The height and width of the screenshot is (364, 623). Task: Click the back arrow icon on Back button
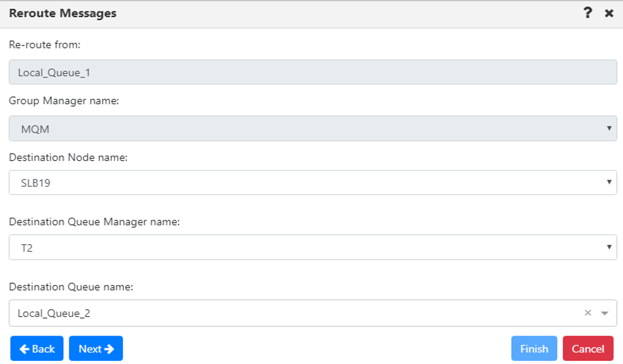[x=23, y=348]
